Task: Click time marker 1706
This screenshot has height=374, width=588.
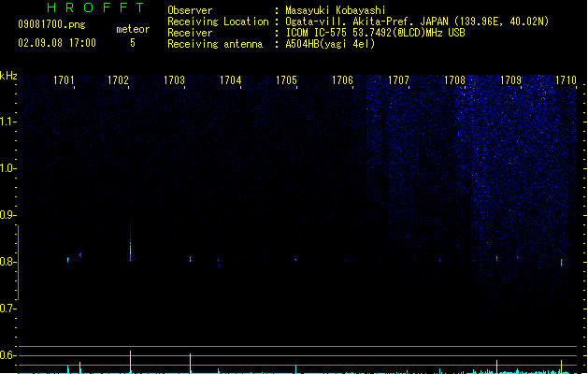Action: pos(342,80)
